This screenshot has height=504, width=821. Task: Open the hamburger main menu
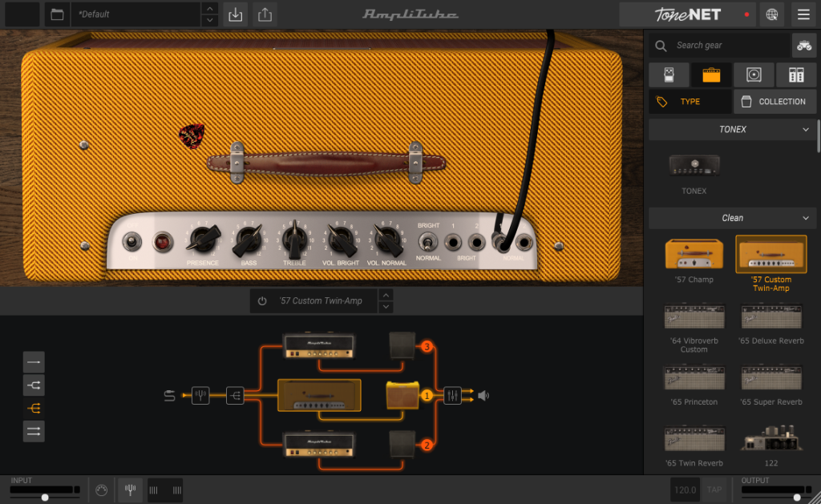[803, 14]
